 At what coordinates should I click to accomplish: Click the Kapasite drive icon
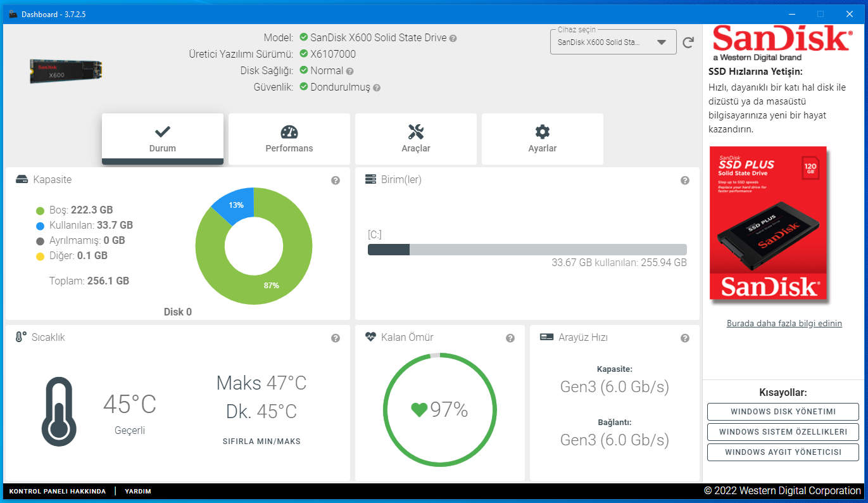[22, 180]
